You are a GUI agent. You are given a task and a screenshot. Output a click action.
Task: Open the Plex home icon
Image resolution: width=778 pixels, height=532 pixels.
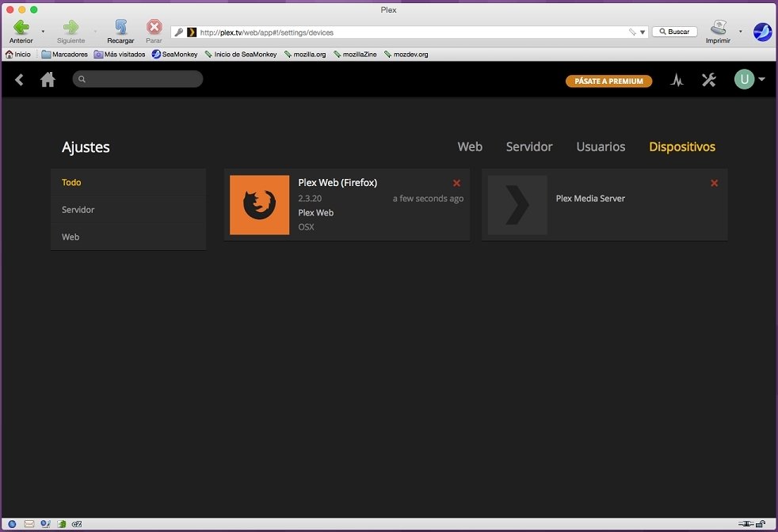tap(48, 79)
